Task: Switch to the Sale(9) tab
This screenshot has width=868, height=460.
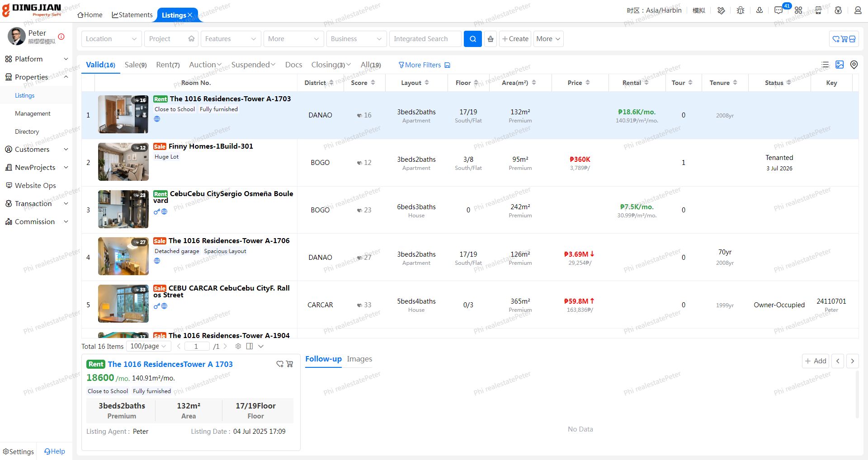Action: coord(136,65)
